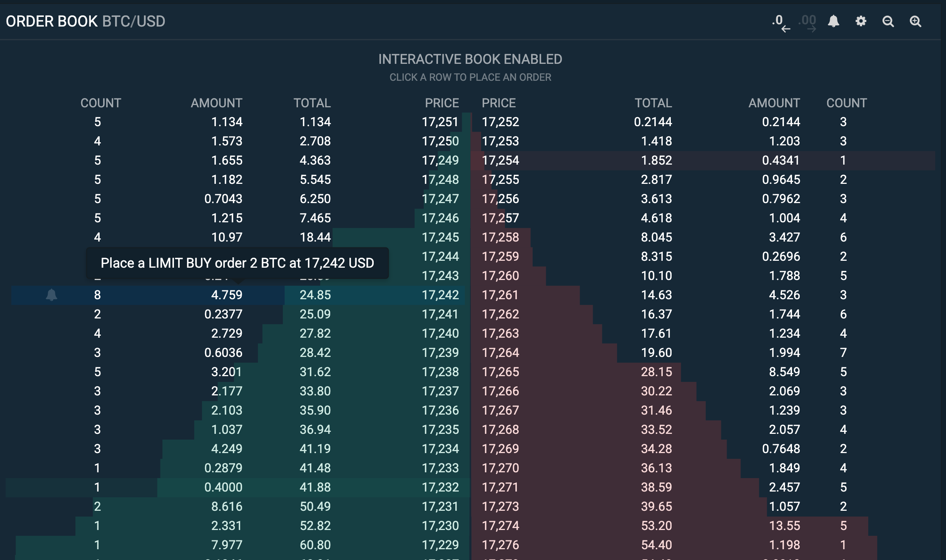Viewport: 946px width, 560px height.
Task: Click bid total 60.80
Action: (315, 545)
